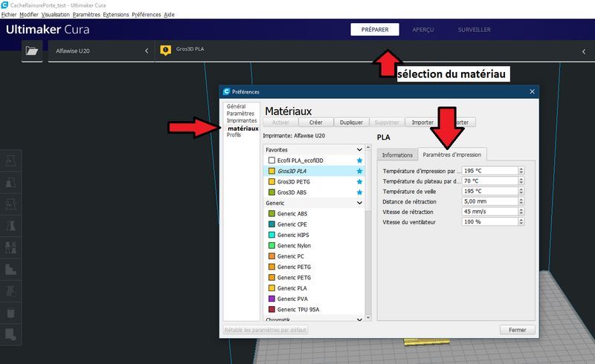
Task: Click the Gros3D ABS green swatch
Action: pyautogui.click(x=271, y=192)
